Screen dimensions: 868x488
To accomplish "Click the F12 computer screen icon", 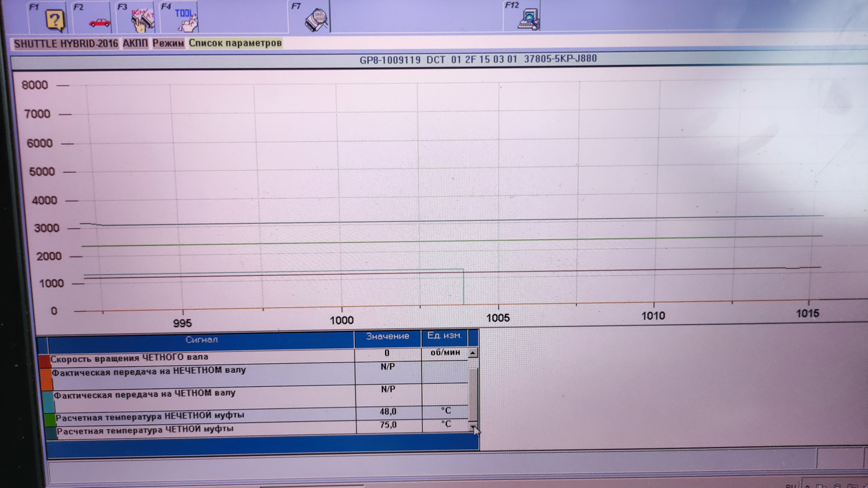I will [528, 19].
